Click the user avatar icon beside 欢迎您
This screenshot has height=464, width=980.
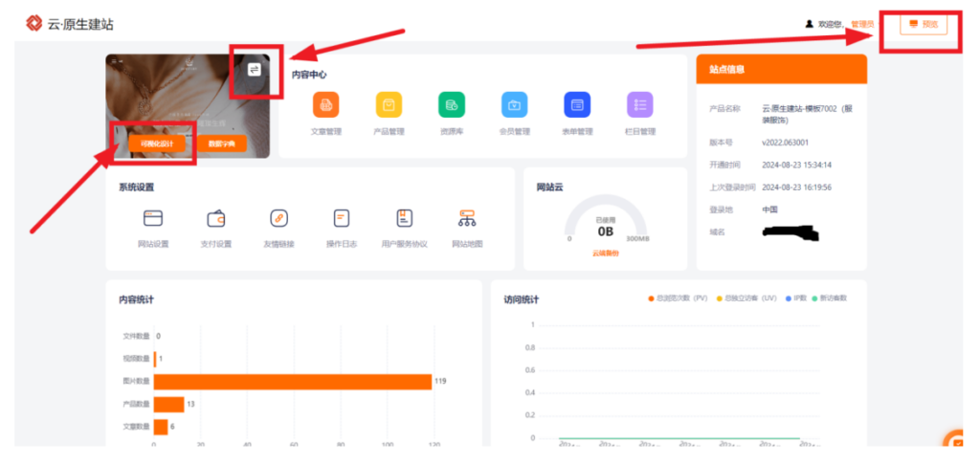(810, 24)
